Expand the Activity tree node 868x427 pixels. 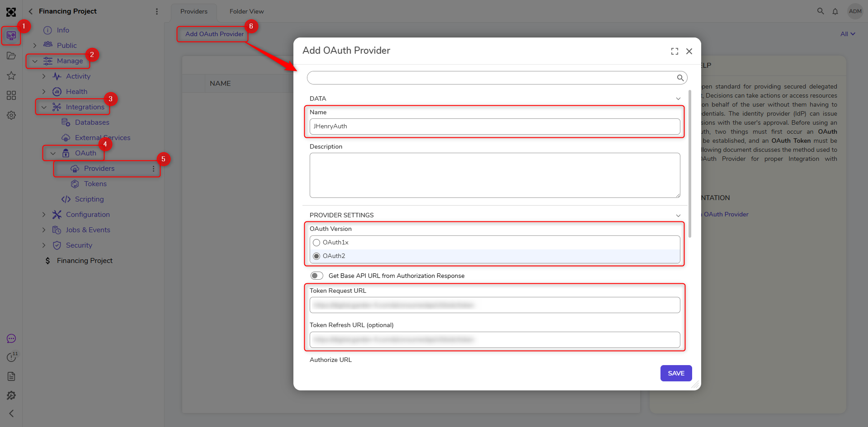click(x=44, y=76)
